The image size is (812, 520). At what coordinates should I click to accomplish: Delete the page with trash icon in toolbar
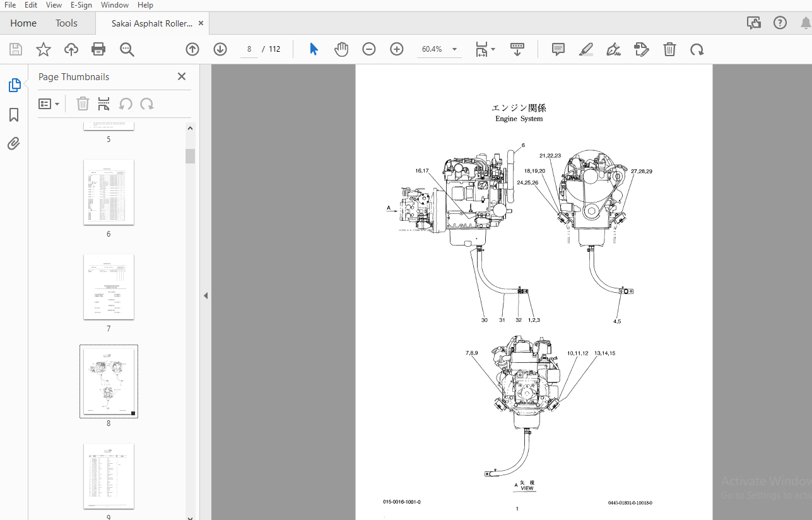tap(669, 49)
